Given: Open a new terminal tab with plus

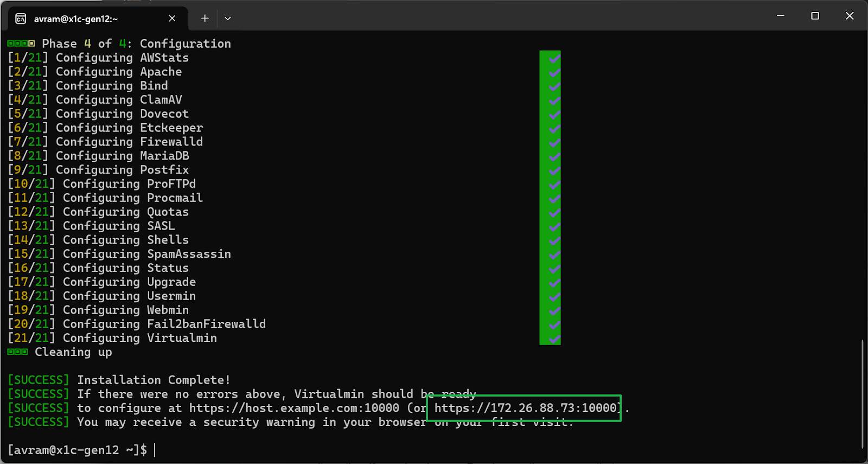Looking at the screenshot, I should pos(205,18).
